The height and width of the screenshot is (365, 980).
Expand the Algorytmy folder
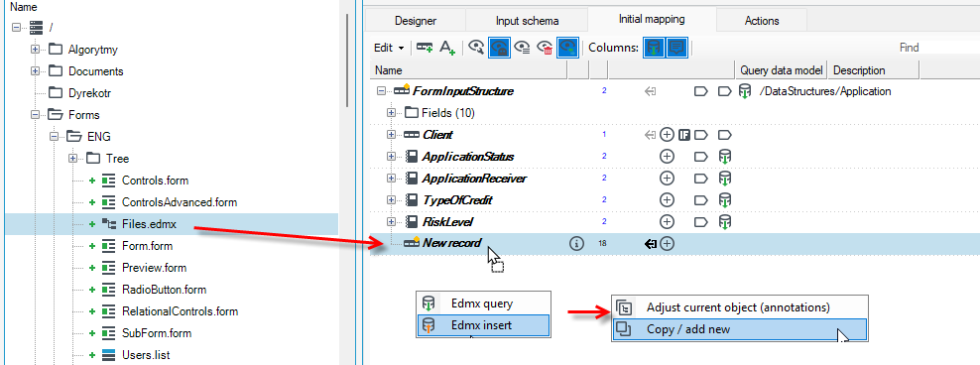pos(35,50)
